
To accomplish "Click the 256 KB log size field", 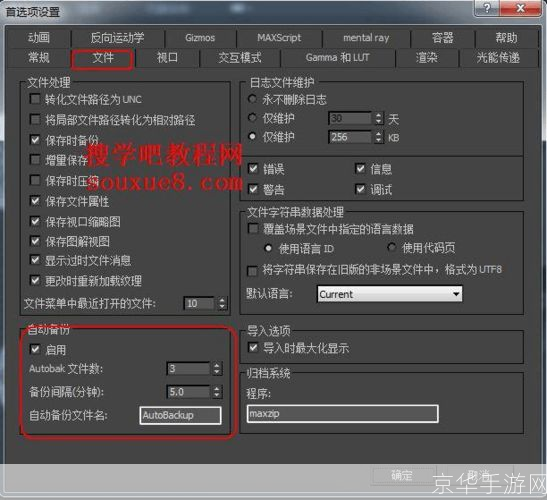I will click(350, 137).
